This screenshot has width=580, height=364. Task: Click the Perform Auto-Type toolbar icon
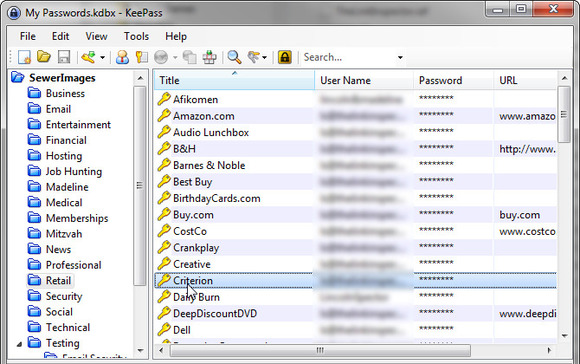click(x=209, y=57)
